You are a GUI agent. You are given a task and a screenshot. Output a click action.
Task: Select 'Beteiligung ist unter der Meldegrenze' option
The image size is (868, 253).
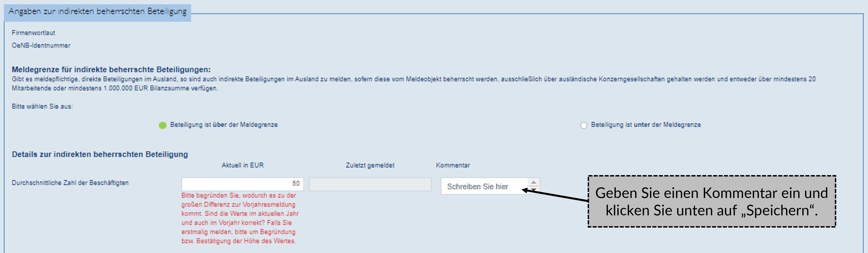click(583, 125)
